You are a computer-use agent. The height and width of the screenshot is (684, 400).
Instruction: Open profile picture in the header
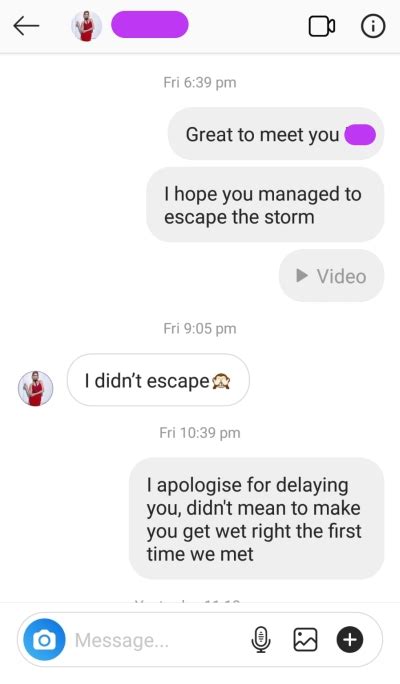86,26
